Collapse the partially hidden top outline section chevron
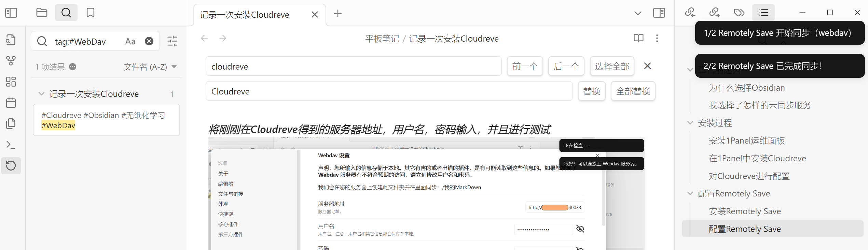The image size is (868, 250). (690, 70)
